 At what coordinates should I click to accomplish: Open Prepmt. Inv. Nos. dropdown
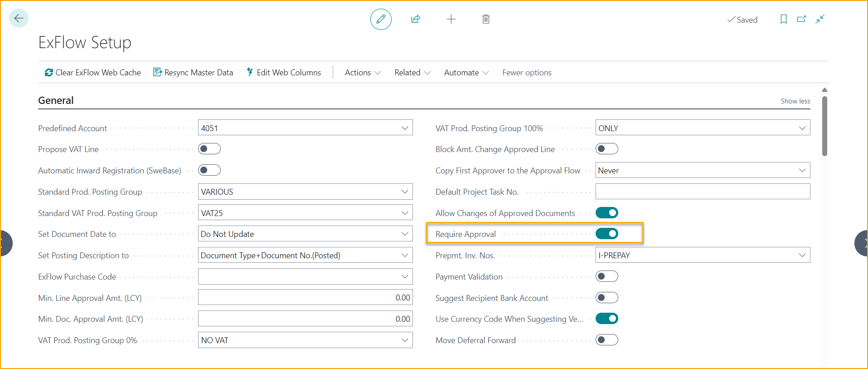tap(802, 255)
